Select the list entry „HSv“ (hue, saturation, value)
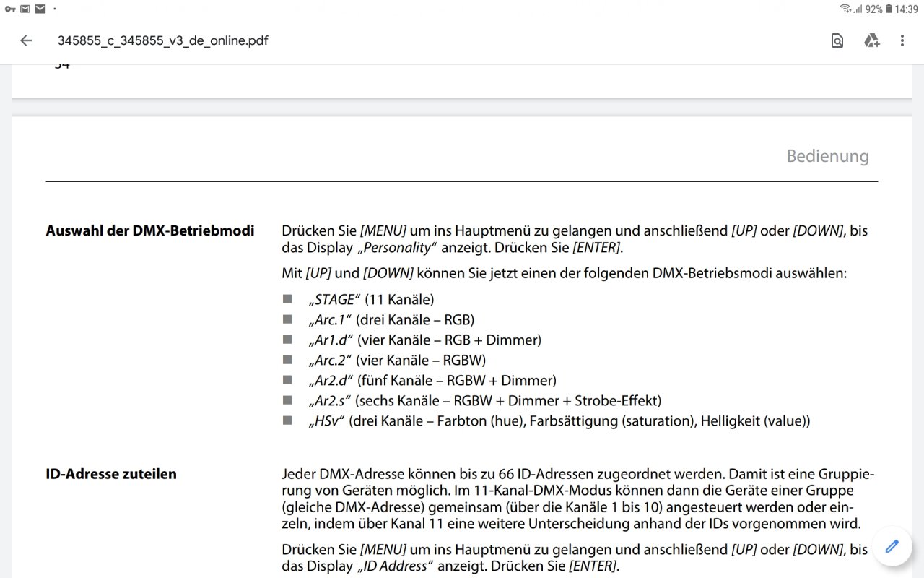 point(559,420)
